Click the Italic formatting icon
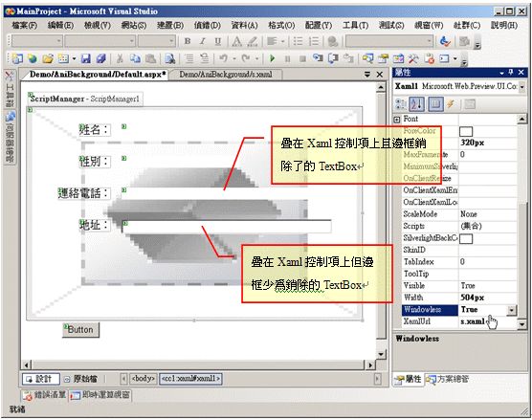The width and height of the screenshot is (532, 420). coord(203,41)
